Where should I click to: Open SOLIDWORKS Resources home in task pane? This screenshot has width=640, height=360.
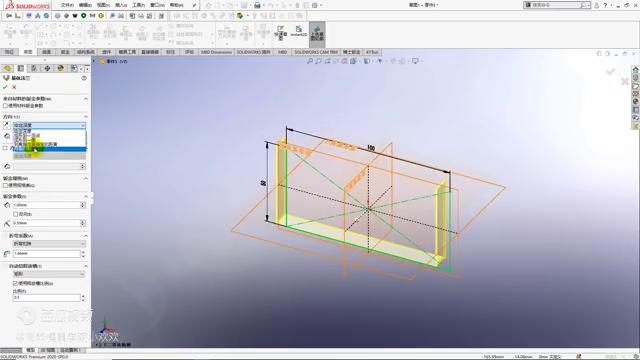pos(636,69)
